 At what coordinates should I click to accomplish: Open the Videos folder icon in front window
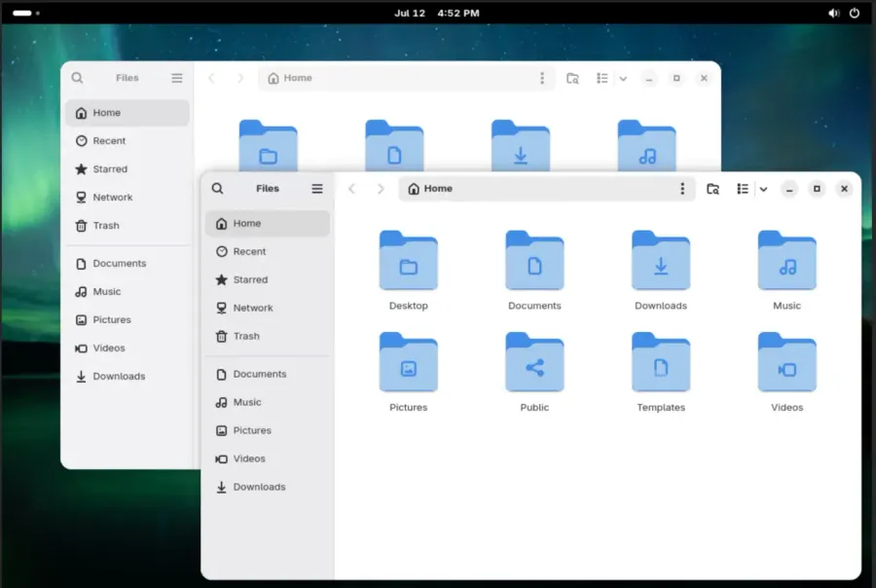(x=787, y=361)
